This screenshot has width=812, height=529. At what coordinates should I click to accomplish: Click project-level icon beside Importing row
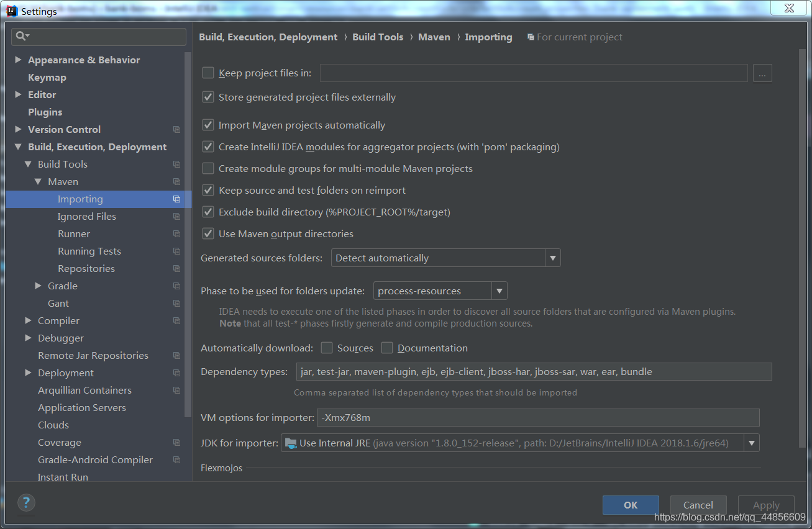[176, 199]
